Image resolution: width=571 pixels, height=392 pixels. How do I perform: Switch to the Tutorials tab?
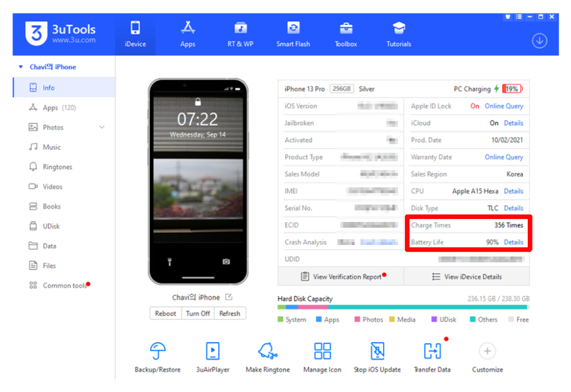tap(399, 35)
